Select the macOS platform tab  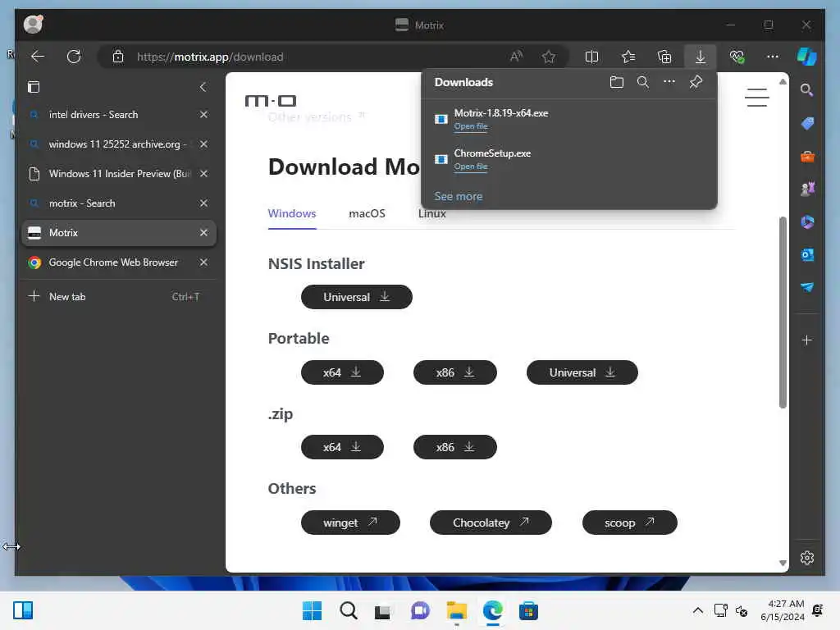point(367,213)
